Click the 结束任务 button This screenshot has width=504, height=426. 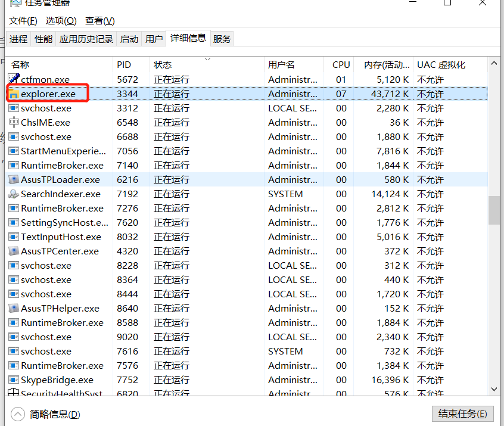pos(463,413)
